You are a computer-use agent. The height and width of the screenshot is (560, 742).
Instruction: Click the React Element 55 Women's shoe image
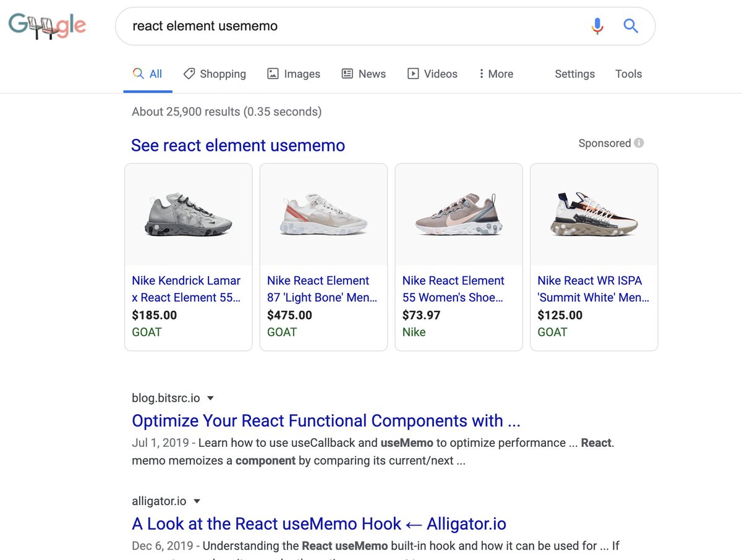coord(459,215)
